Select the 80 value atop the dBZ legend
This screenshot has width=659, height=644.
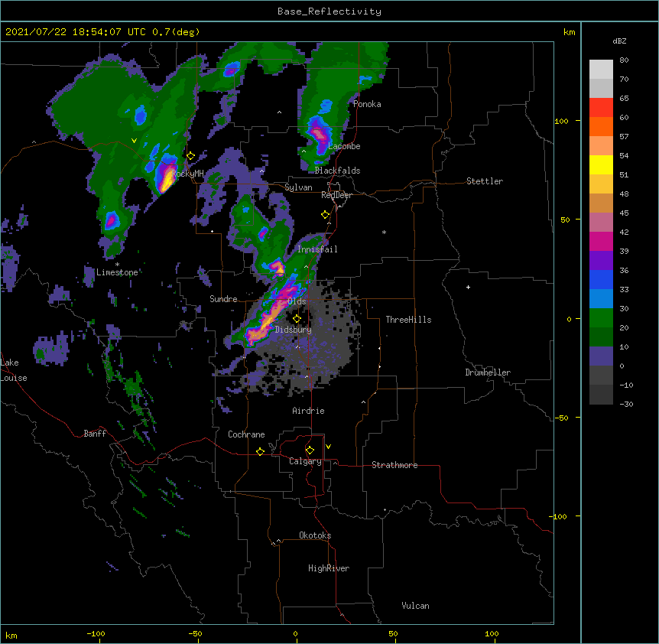coord(624,60)
